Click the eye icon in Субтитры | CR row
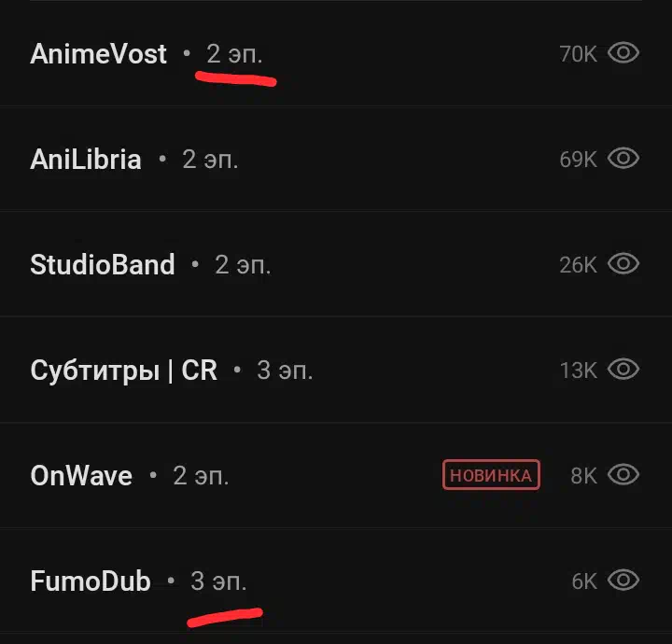Screen dimensions: 672x644 [623, 369]
